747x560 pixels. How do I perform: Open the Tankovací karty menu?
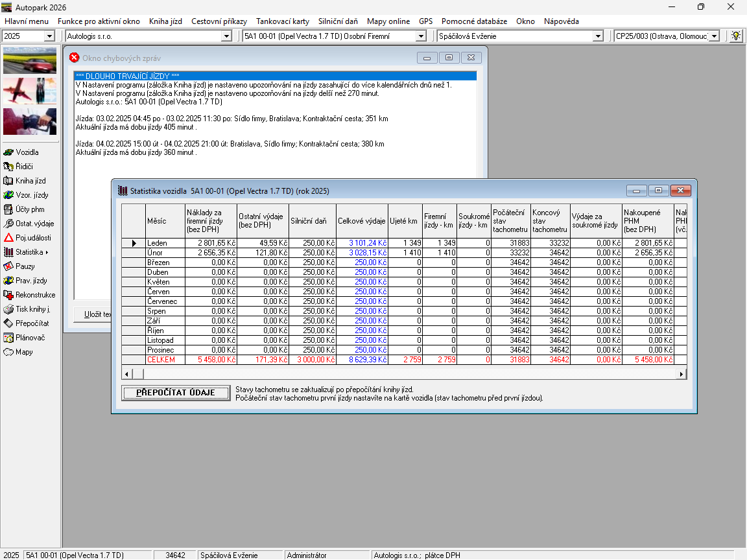[283, 21]
